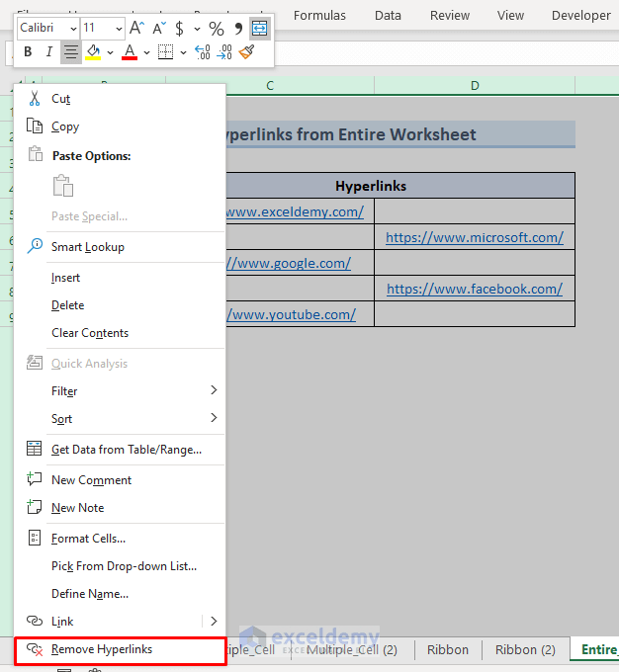The image size is (619, 672).
Task: Select column D header
Action: (x=475, y=86)
